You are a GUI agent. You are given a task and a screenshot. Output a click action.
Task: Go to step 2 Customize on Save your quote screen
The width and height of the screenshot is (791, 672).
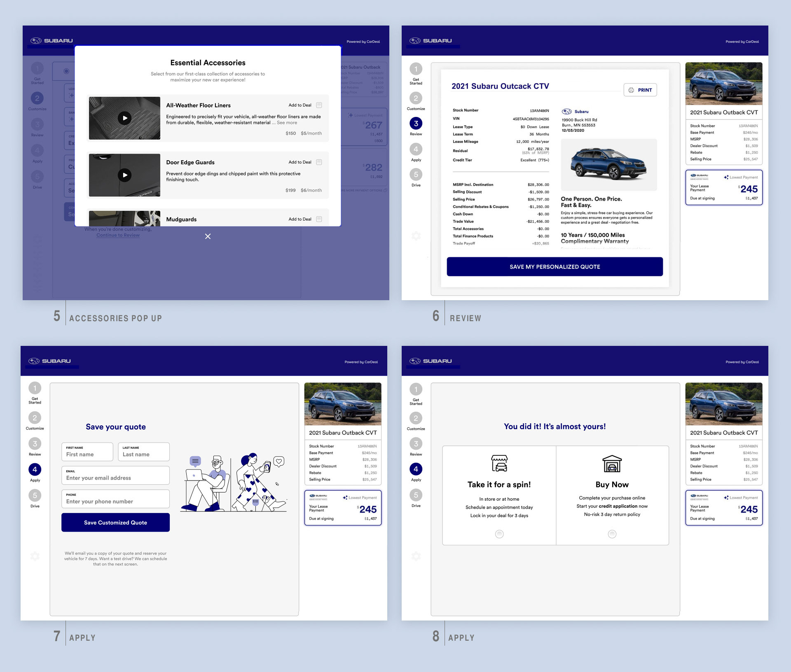click(x=35, y=418)
